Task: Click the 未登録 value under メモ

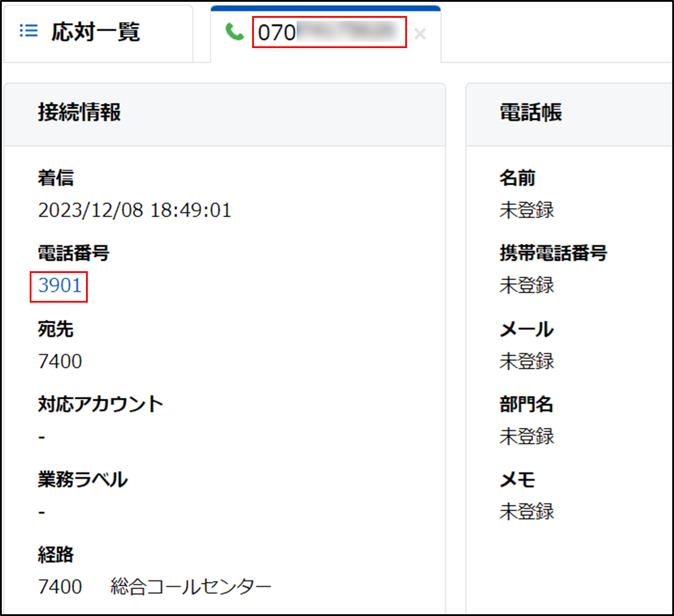Action: click(527, 512)
